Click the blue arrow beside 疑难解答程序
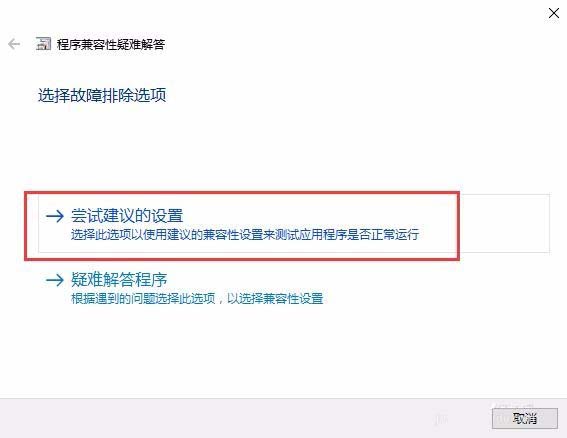The height and width of the screenshot is (438, 567). pyautogui.click(x=55, y=280)
